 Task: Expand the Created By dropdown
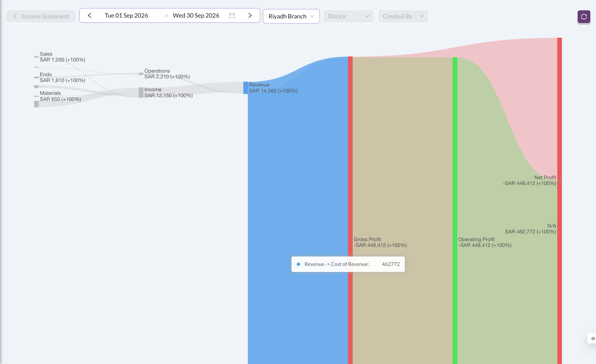pos(403,16)
